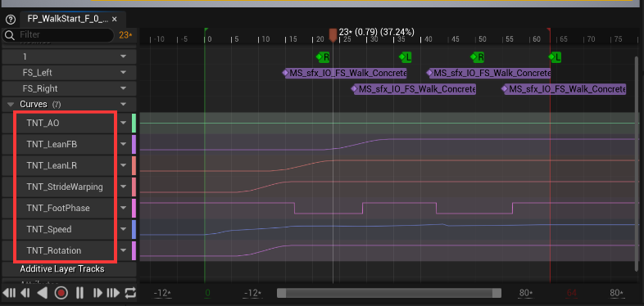
Task: Toggle playback looping
Action: point(130,293)
